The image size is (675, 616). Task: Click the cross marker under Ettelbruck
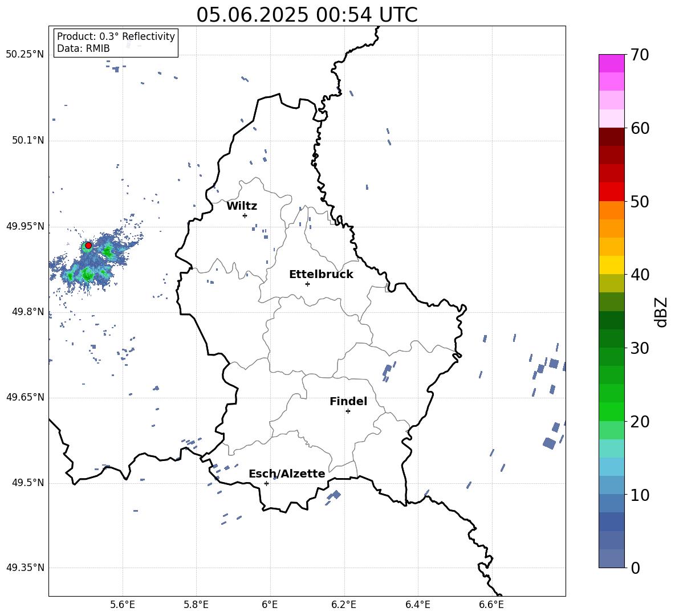pos(307,284)
